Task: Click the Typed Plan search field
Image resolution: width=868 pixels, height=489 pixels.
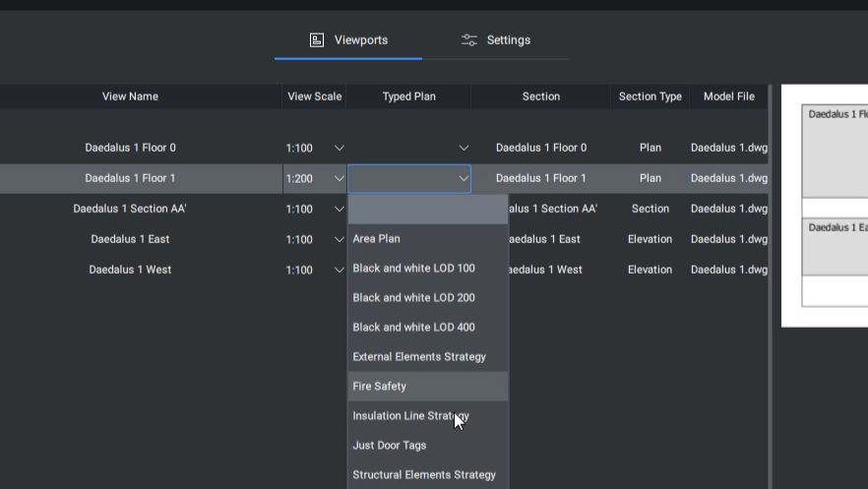Action: tap(427, 210)
